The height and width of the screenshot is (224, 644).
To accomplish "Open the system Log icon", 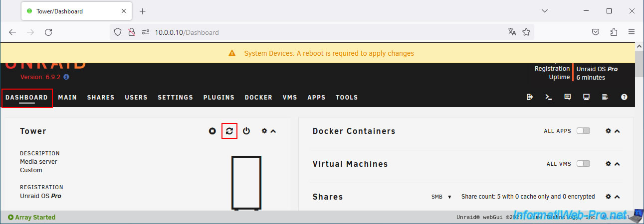I will 605,98.
